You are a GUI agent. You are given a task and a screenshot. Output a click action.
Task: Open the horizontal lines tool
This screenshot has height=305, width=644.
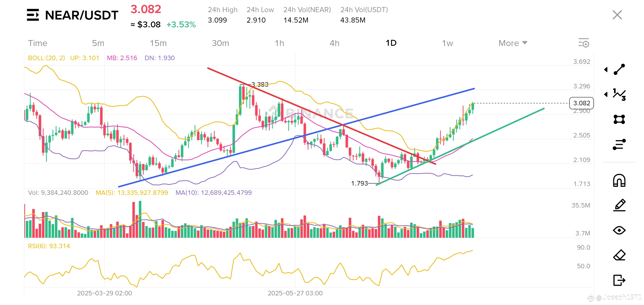[x=619, y=144]
